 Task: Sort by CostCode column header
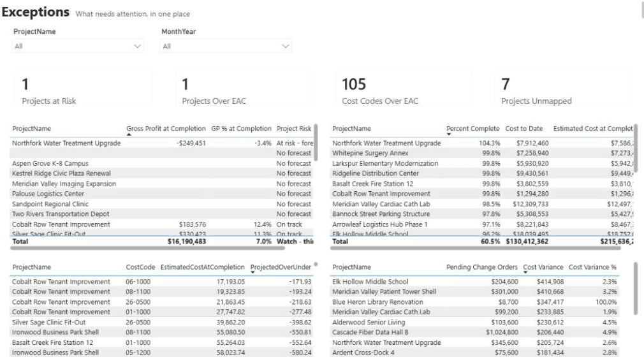point(140,267)
